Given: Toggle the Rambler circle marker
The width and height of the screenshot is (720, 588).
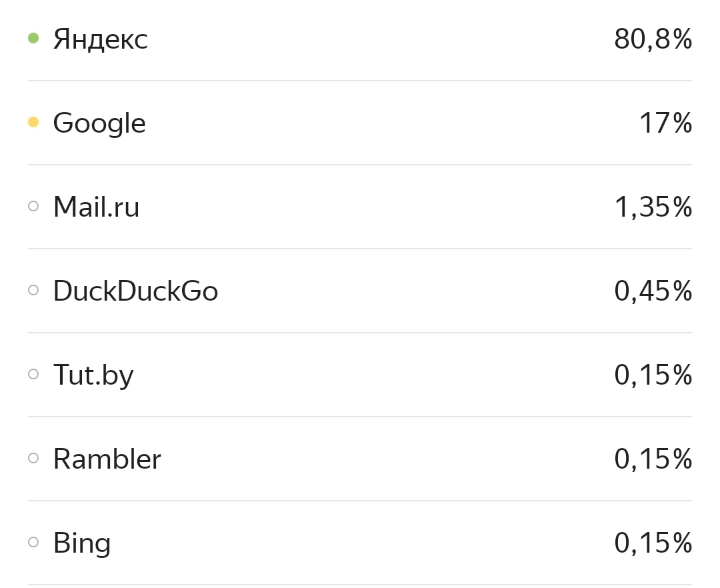Looking at the screenshot, I should pos(33,459).
